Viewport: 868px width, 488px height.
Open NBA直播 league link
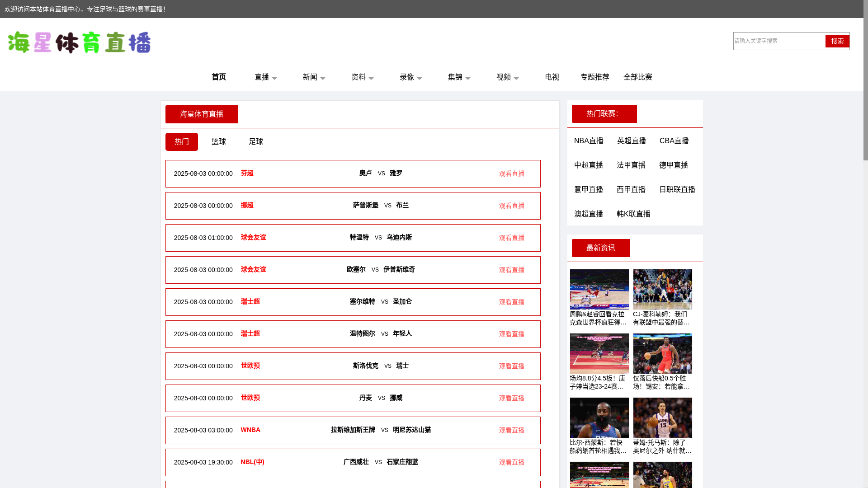click(589, 141)
